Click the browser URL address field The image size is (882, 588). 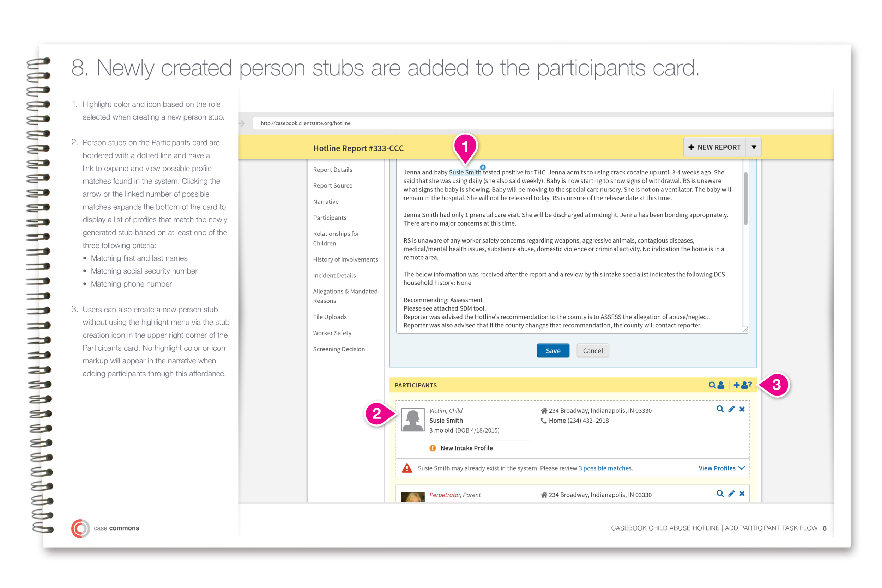tap(542, 123)
